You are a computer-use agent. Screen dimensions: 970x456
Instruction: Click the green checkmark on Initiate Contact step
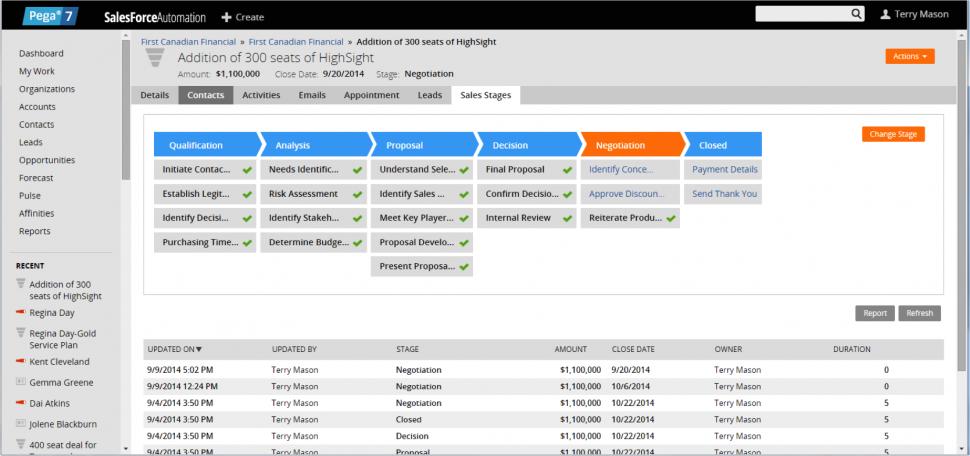247,170
